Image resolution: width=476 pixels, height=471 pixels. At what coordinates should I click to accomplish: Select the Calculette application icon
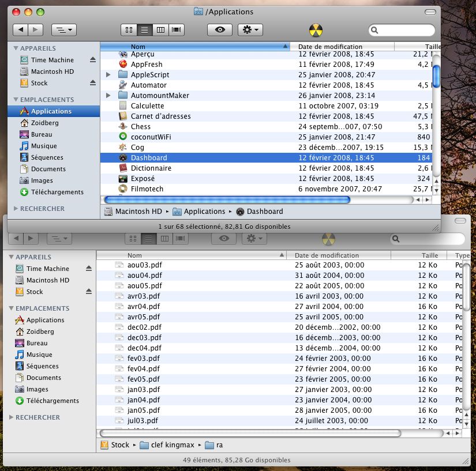pyautogui.click(x=123, y=105)
